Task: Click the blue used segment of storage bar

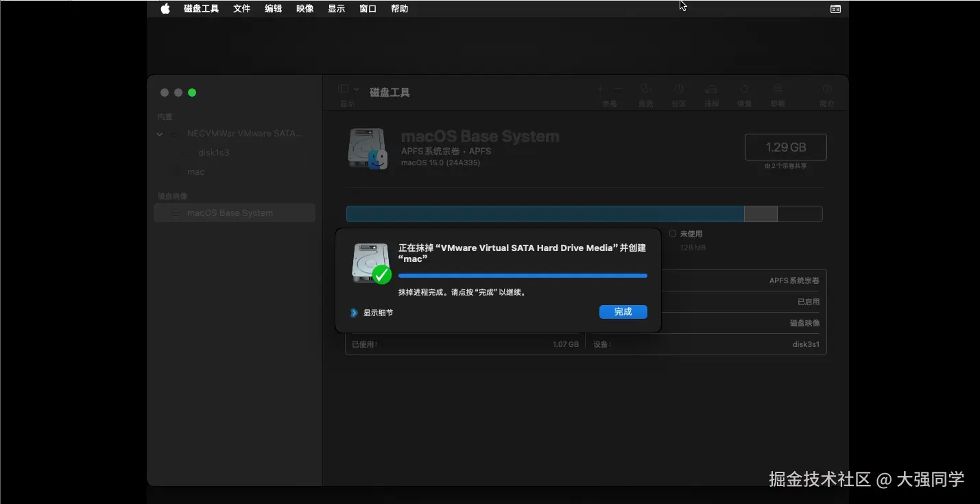Action: tap(545, 214)
